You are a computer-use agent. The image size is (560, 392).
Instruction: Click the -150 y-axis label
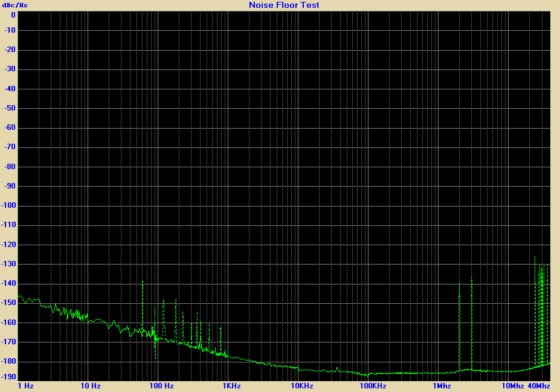point(8,303)
